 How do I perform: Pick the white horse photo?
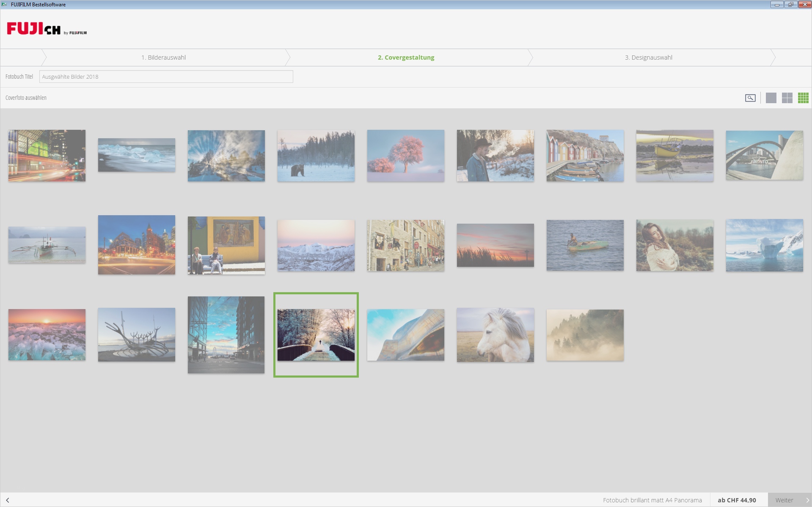tap(495, 335)
